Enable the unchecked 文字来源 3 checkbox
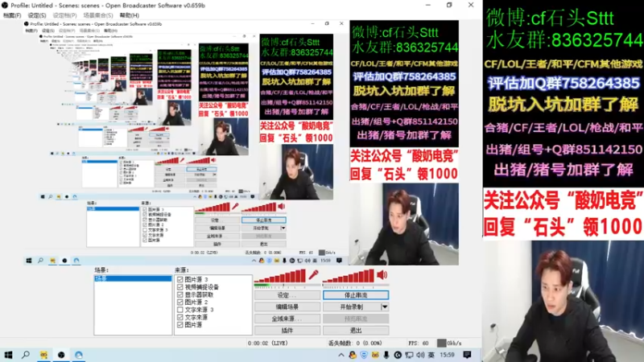644x362 pixels. pos(180,310)
